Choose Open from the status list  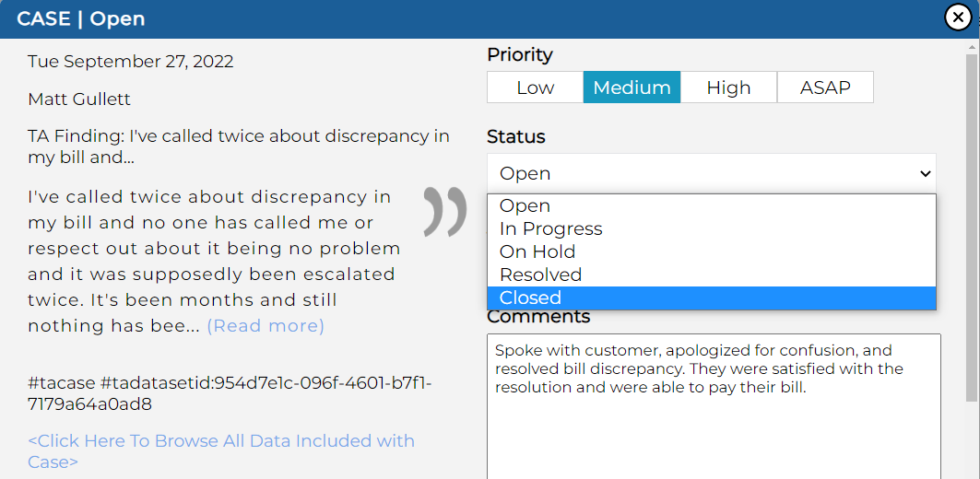pos(525,205)
